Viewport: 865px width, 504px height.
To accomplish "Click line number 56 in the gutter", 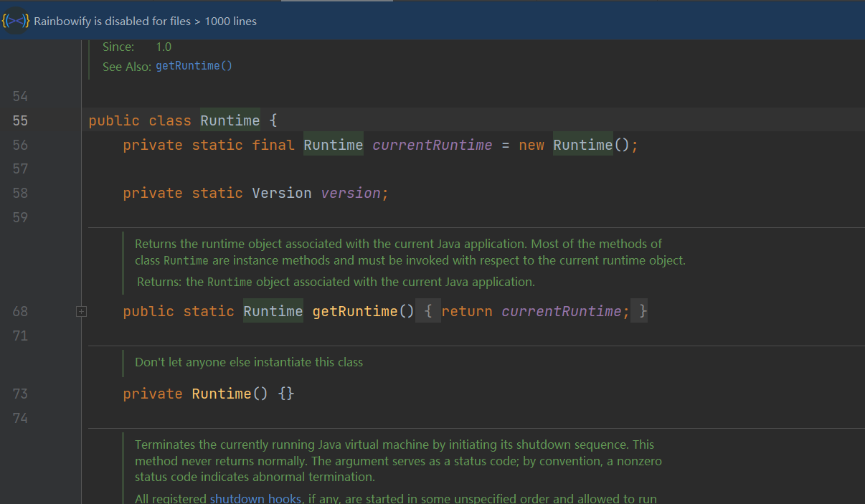I will click(x=20, y=145).
